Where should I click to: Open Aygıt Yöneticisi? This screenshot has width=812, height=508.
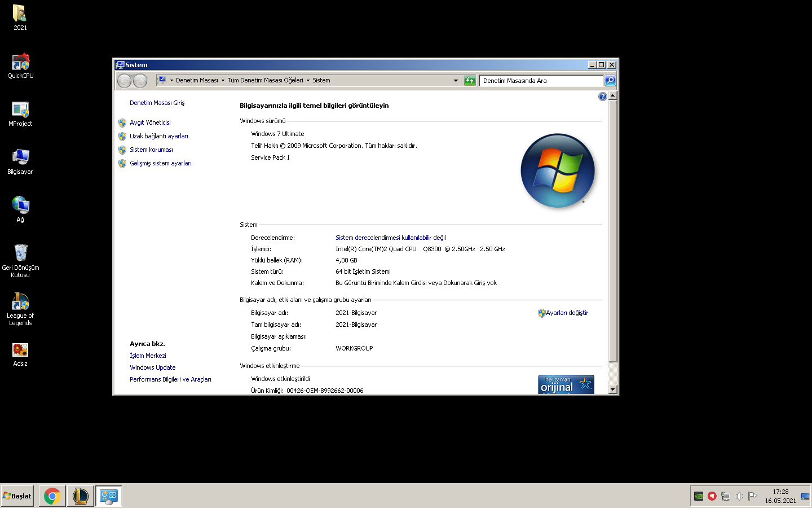pos(150,122)
